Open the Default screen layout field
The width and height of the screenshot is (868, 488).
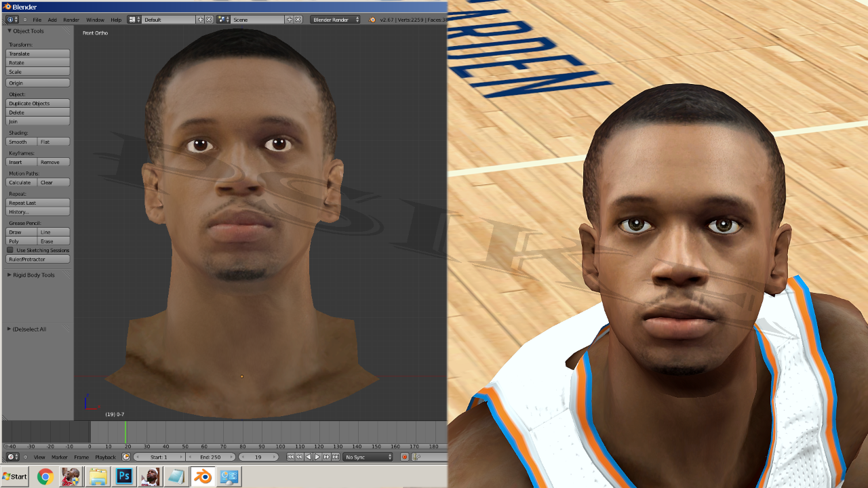coord(169,20)
